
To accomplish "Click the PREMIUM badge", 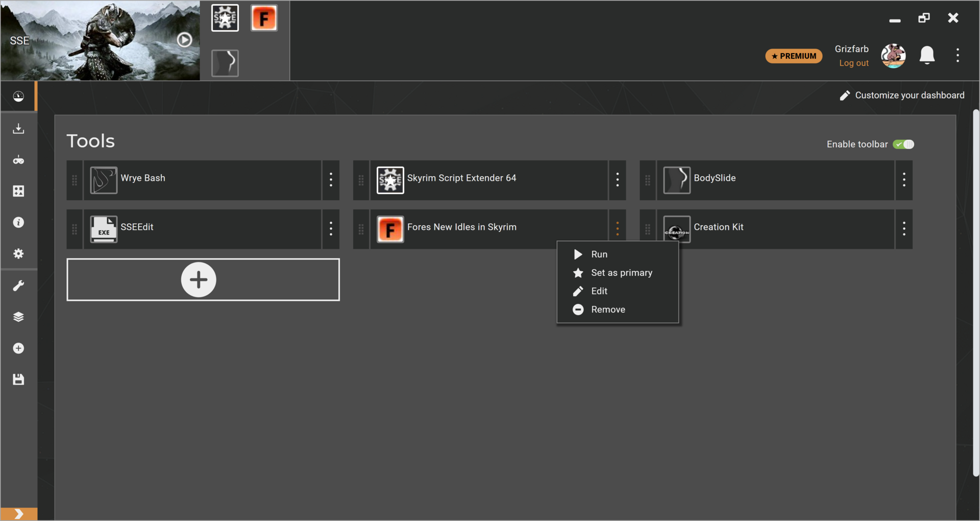I will (794, 56).
